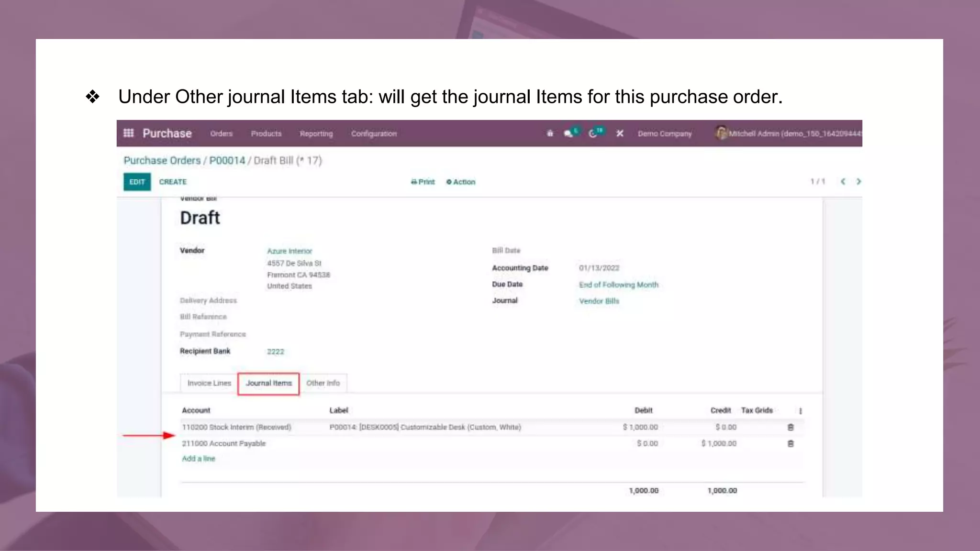The height and width of the screenshot is (551, 980).
Task: Click the Print button
Action: point(423,182)
